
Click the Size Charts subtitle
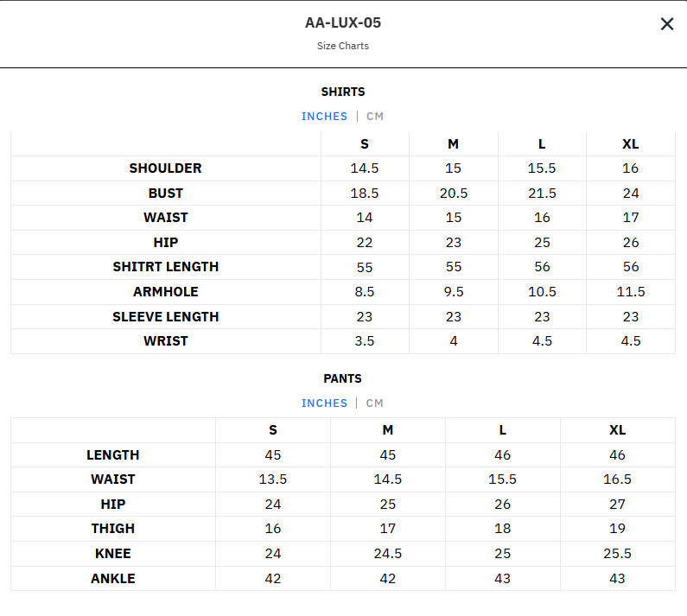pyautogui.click(x=343, y=46)
